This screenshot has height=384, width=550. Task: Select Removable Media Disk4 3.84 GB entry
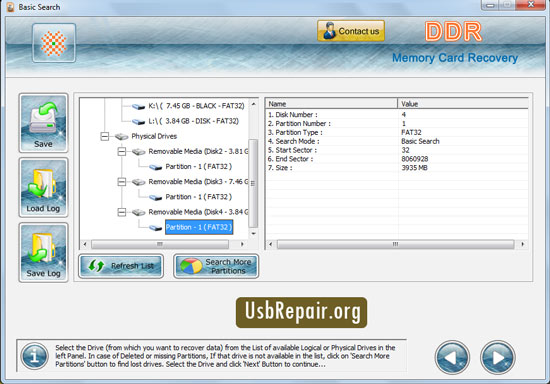click(198, 212)
